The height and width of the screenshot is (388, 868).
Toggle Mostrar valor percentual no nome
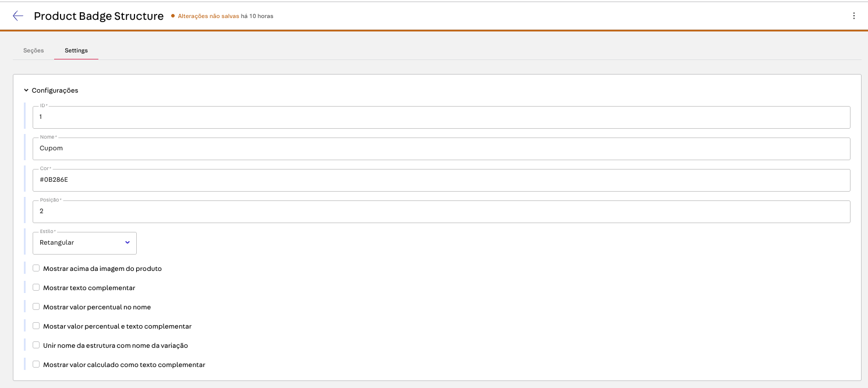point(36,307)
